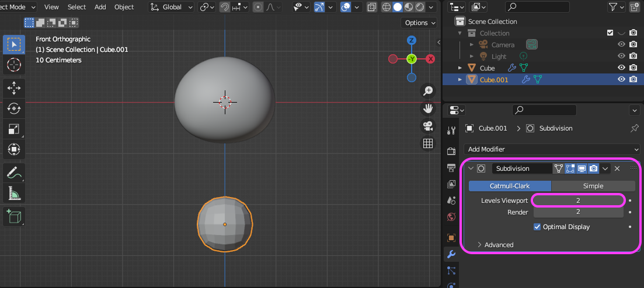Open the Object menu
644x288 pixels.
(x=124, y=7)
